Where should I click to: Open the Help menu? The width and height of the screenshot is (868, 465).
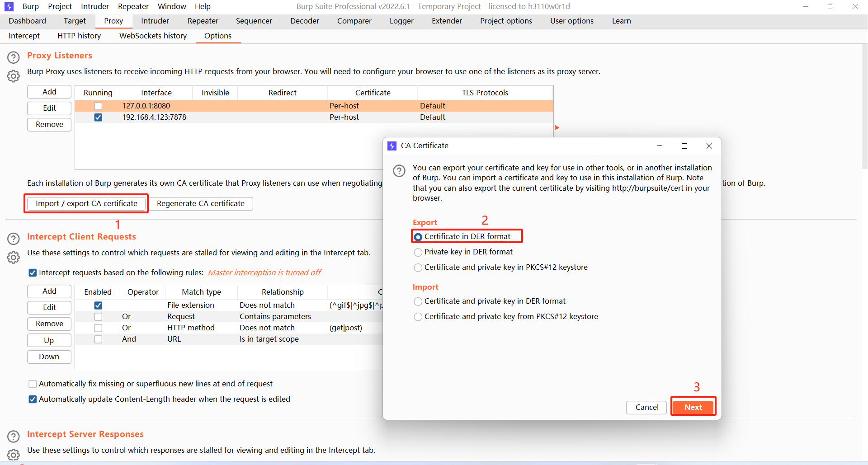tap(203, 6)
